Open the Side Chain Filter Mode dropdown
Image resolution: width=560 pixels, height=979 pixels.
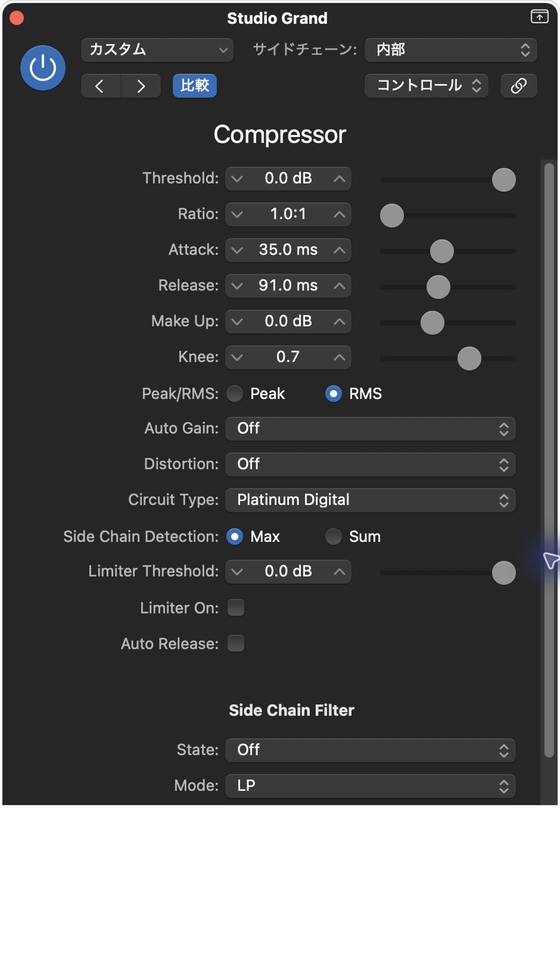coord(371,786)
